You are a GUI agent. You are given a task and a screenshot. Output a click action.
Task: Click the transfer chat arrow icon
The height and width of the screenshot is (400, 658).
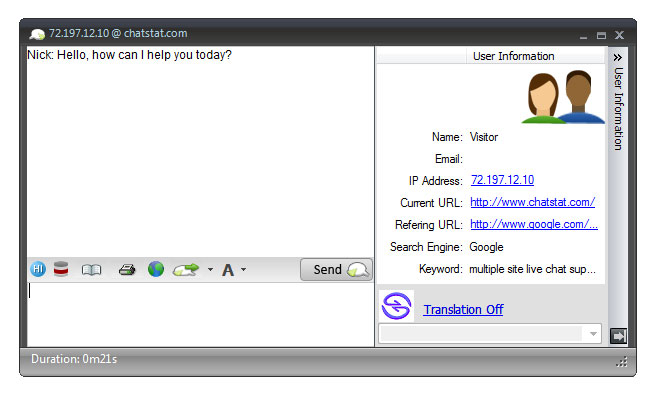point(186,269)
